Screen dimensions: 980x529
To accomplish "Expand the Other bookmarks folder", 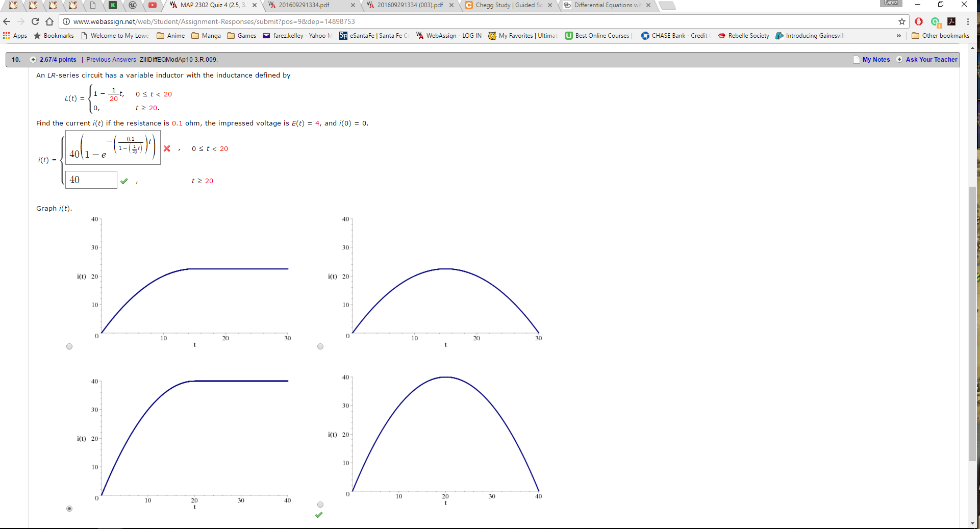I will pos(940,36).
